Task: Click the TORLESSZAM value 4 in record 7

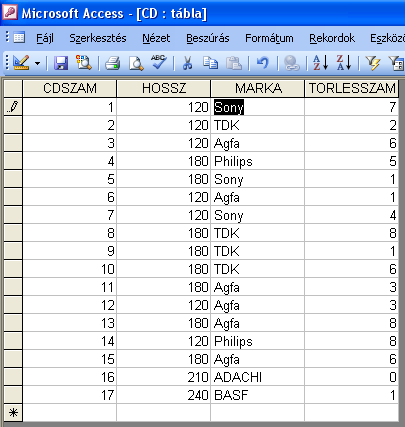Action: [x=352, y=215]
